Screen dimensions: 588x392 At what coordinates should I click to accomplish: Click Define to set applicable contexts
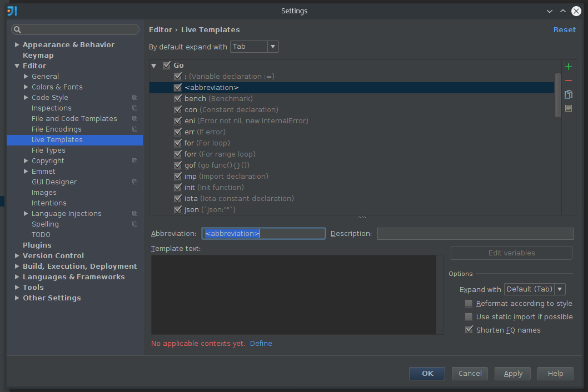tap(261, 343)
